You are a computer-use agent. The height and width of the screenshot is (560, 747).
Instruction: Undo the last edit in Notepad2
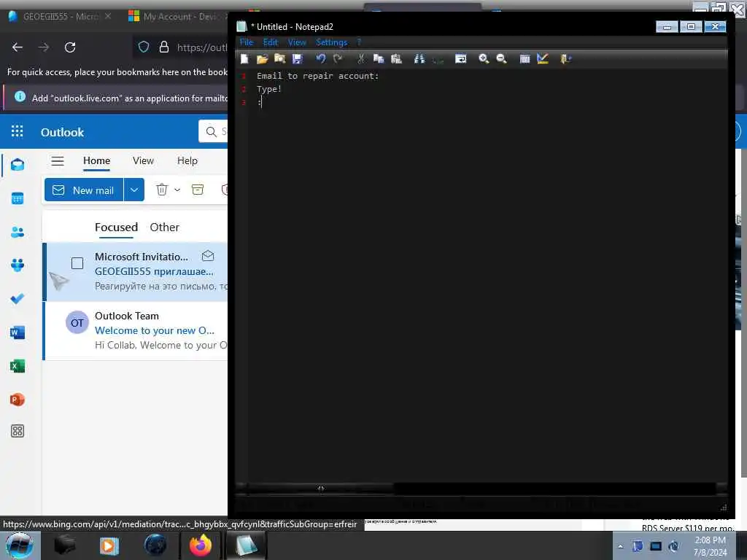321,58
